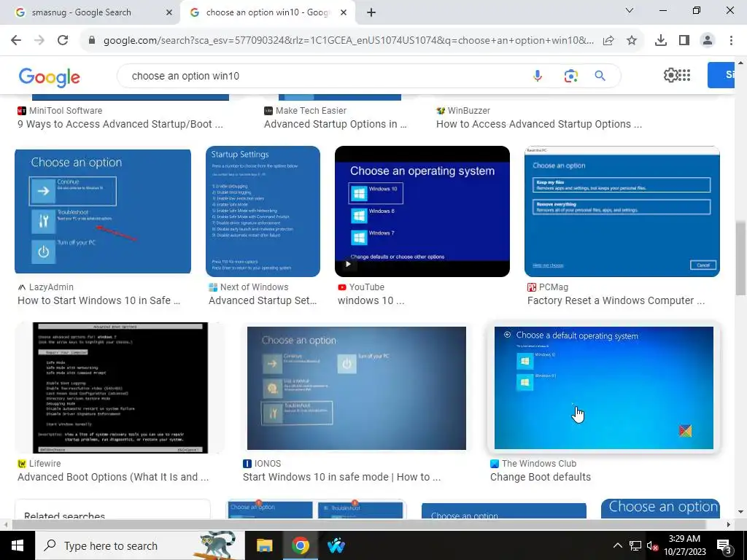Go back to the previous page
This screenshot has width=747, height=560.
click(16, 40)
